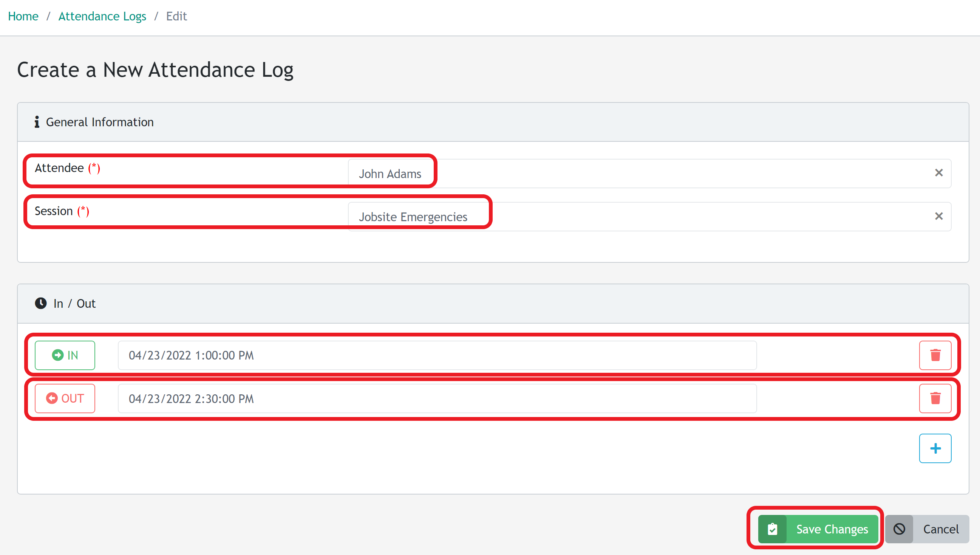980x555 pixels.
Task: Open the Session dropdown showing Jobsite Emergencies
Action: tap(628, 217)
